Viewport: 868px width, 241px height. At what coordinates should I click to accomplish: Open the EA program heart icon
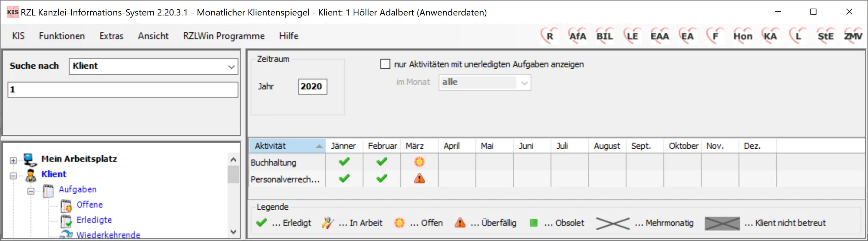pyautogui.click(x=687, y=36)
